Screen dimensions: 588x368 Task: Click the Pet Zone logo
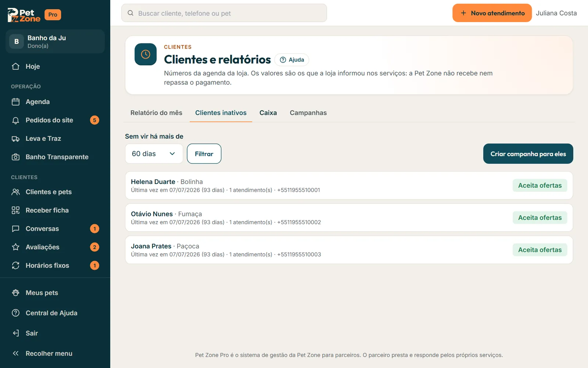[24, 15]
